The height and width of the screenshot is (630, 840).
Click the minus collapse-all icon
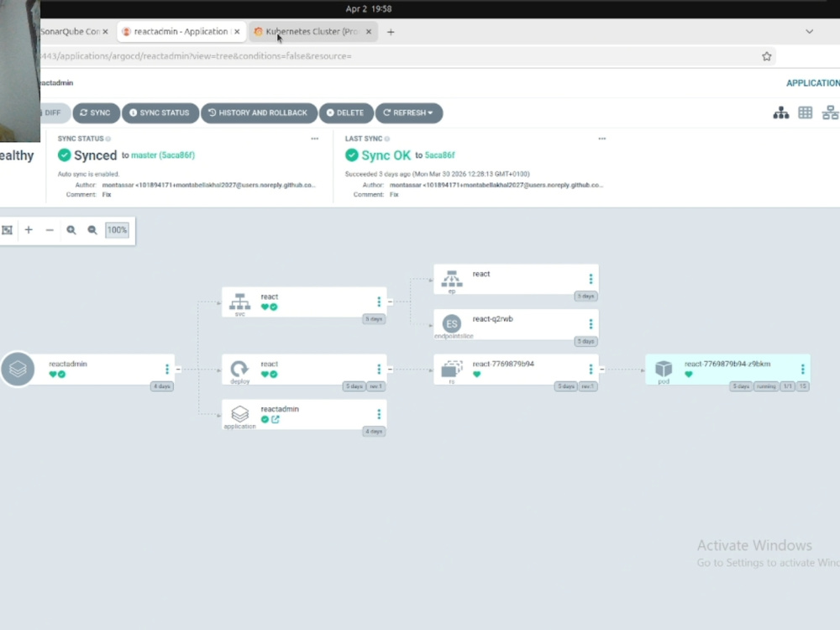[x=50, y=230]
